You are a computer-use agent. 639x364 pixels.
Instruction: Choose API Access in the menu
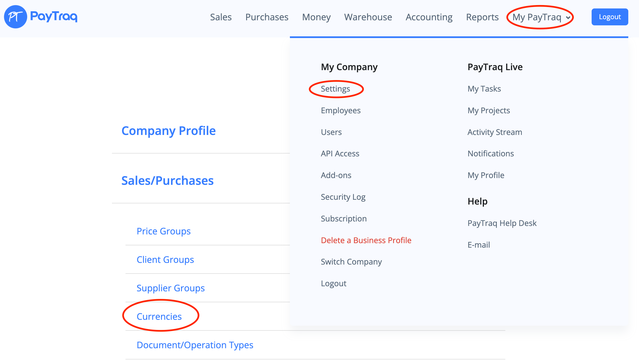pyautogui.click(x=340, y=154)
